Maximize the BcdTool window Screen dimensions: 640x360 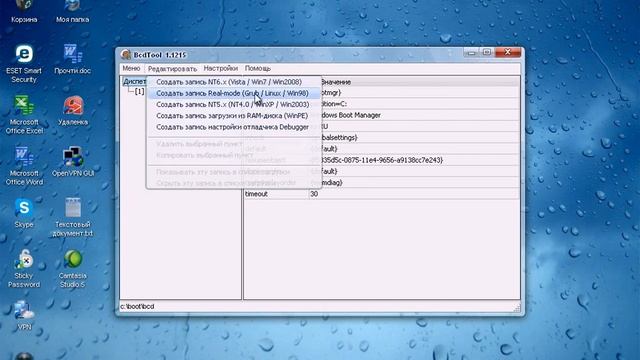pos(487,52)
